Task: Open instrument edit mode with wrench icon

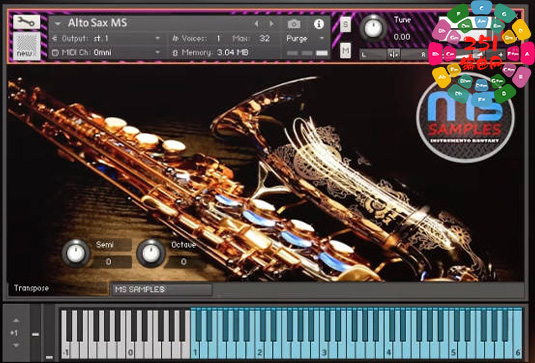Action: [26, 22]
